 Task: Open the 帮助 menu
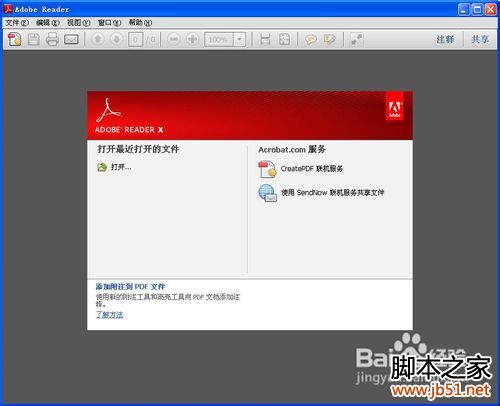point(140,22)
